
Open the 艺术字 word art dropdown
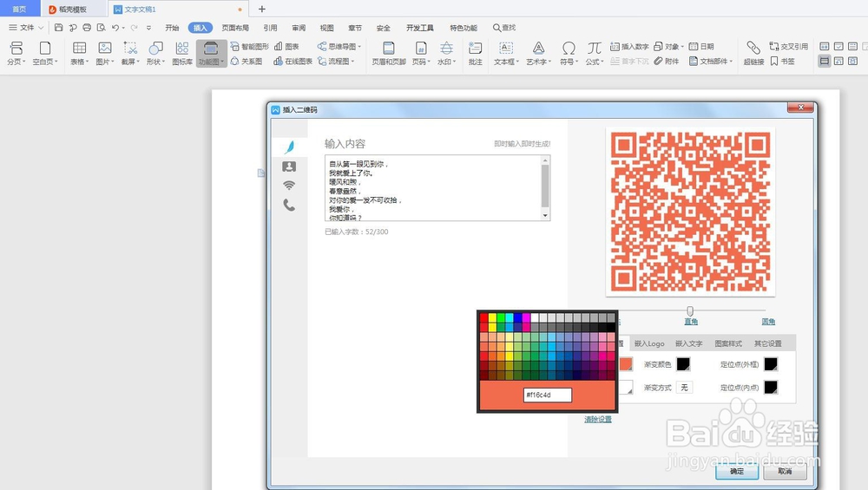click(538, 53)
